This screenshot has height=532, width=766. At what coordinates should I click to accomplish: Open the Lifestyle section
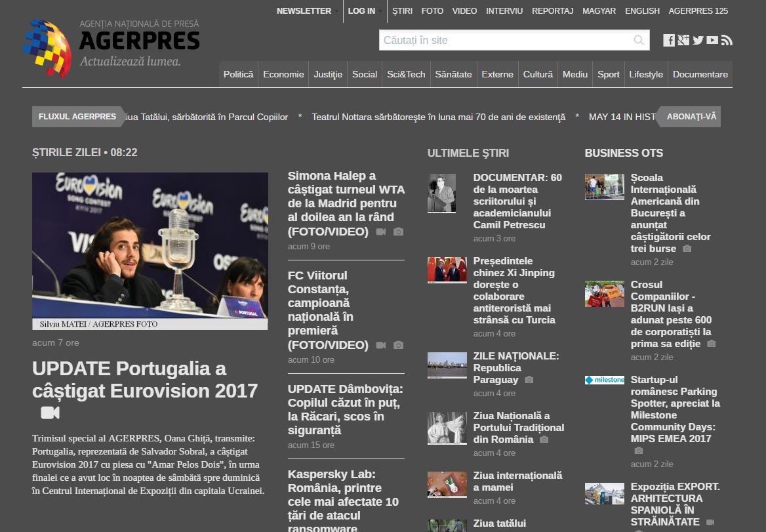pyautogui.click(x=646, y=74)
